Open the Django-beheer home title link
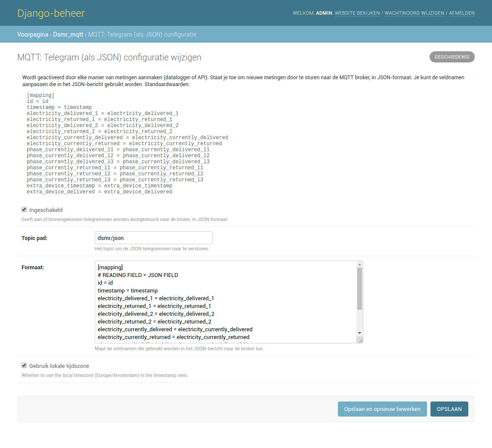Viewport: 492px width, 448px height. [x=51, y=13]
